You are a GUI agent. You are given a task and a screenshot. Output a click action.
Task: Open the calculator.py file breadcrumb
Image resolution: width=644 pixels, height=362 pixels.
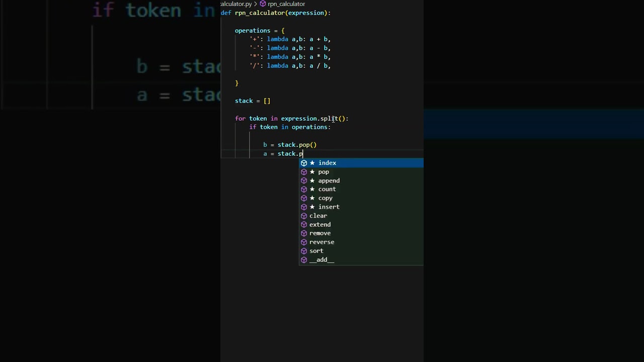236,4
